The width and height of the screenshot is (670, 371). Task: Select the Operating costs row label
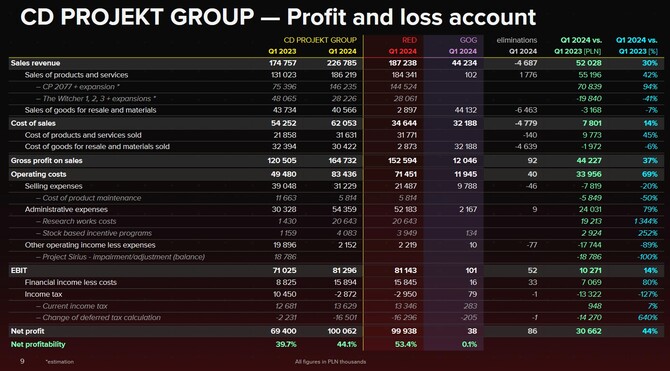(x=38, y=174)
